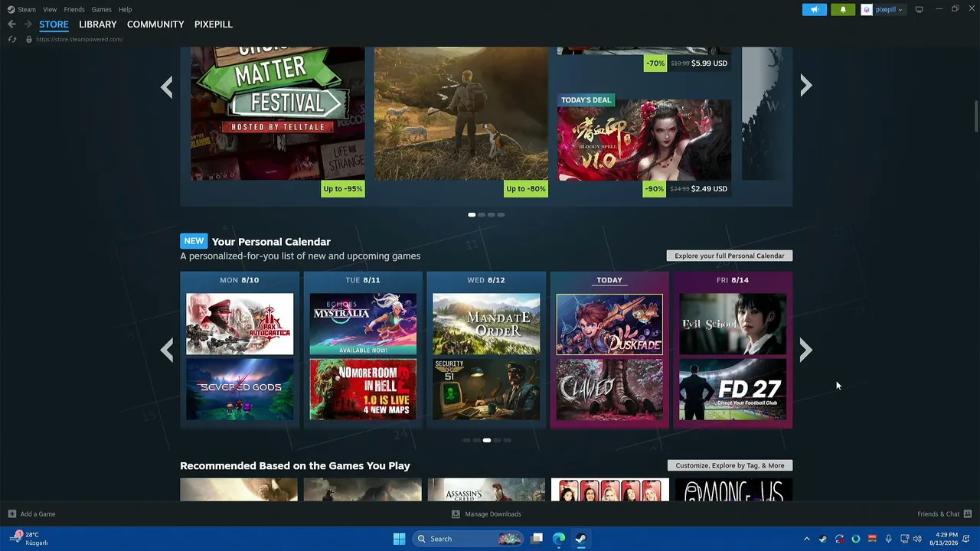Click the Add a Game plus icon
This screenshot has height=551, width=980.
pyautogui.click(x=11, y=514)
